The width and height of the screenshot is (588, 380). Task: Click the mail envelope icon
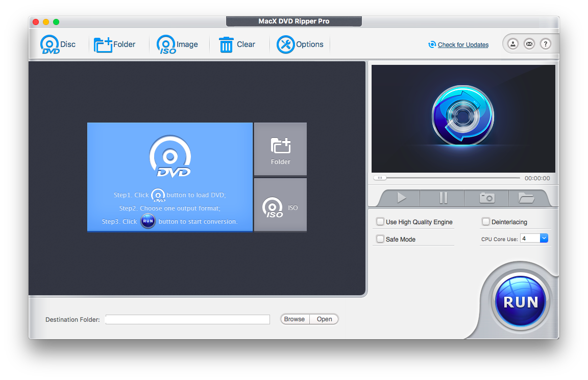click(x=529, y=44)
